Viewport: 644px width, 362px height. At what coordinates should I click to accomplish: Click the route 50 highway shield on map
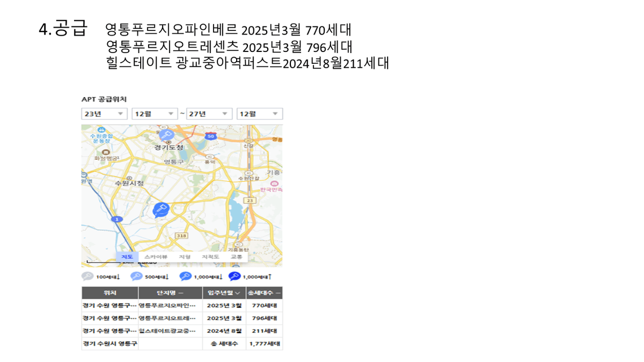[x=211, y=136]
